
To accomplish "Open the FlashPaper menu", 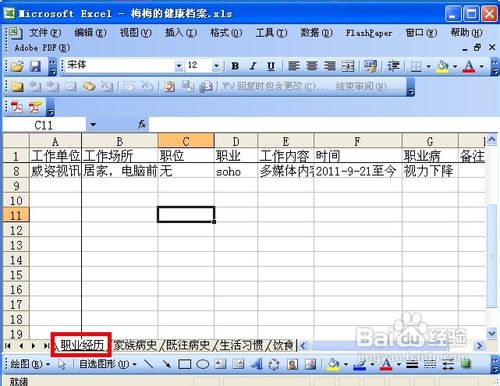I will click(369, 33).
